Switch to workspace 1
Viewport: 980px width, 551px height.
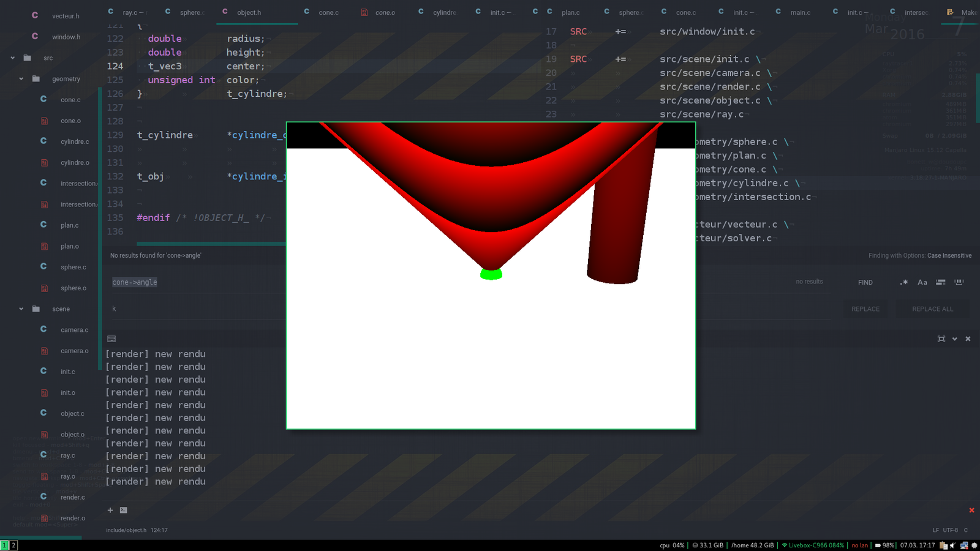click(x=4, y=545)
